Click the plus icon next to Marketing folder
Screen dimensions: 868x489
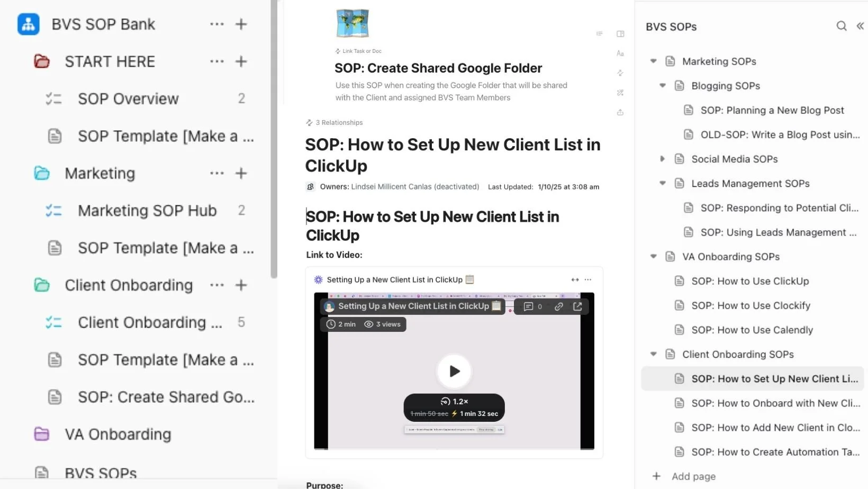pos(241,173)
